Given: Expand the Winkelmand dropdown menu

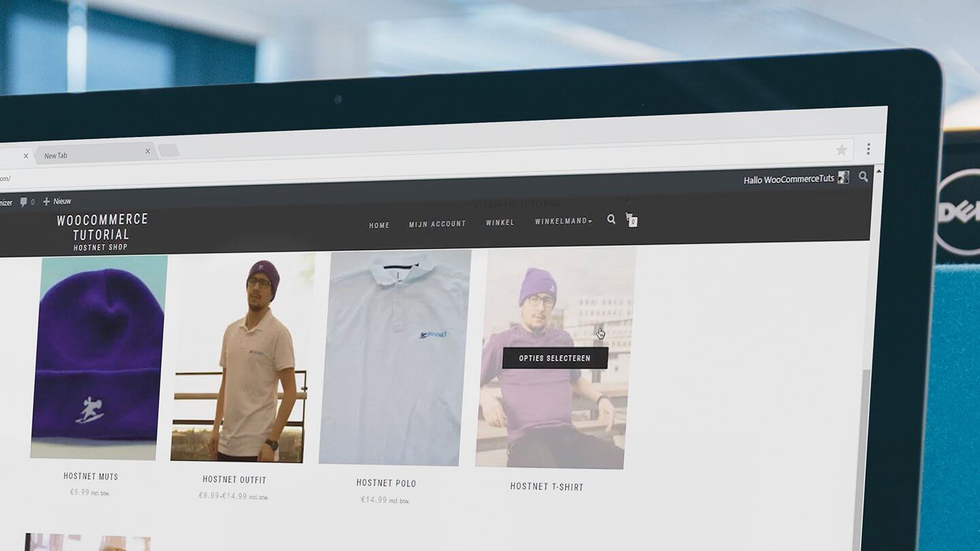Looking at the screenshot, I should coord(563,221).
